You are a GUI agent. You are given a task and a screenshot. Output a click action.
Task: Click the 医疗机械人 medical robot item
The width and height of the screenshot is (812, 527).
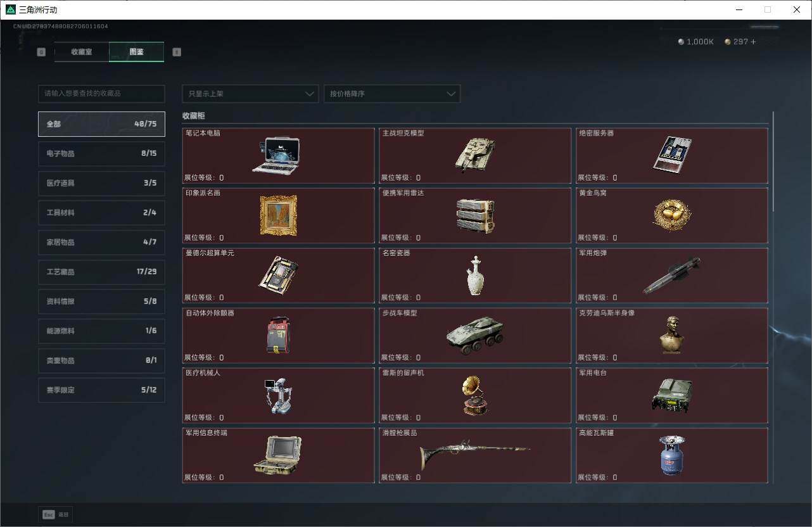pos(278,395)
